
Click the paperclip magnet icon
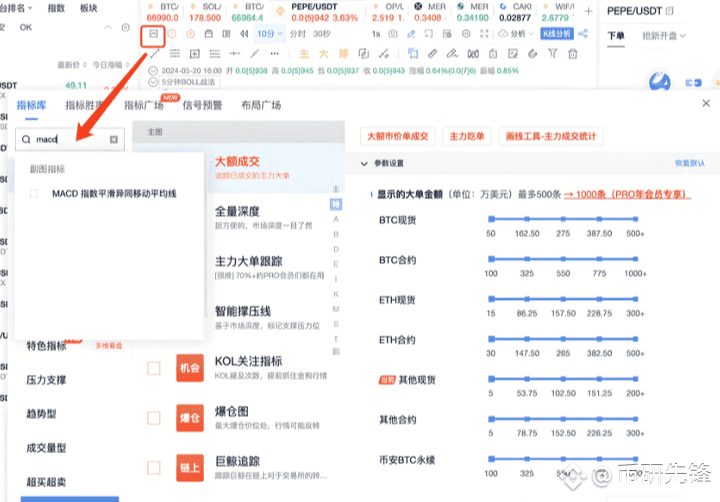click(533, 54)
